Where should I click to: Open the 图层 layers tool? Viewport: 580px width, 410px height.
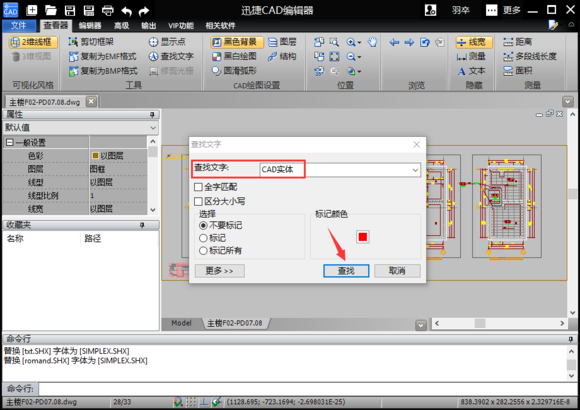(x=282, y=42)
